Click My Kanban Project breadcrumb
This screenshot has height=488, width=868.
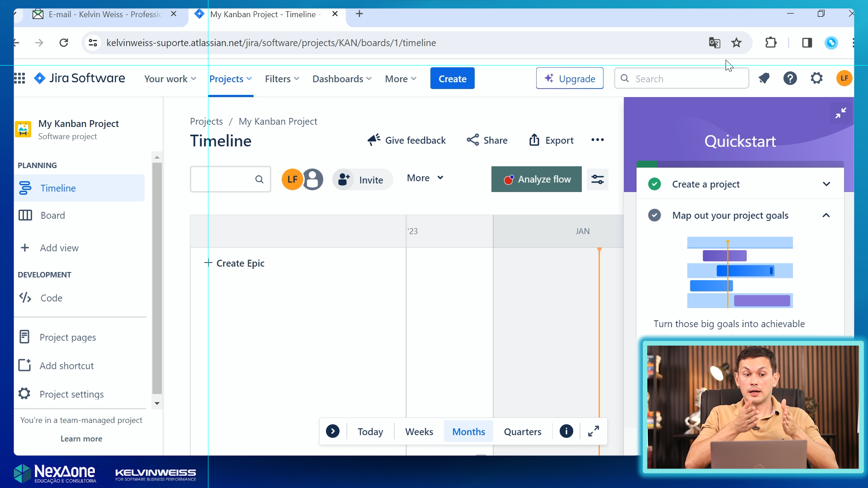point(278,121)
